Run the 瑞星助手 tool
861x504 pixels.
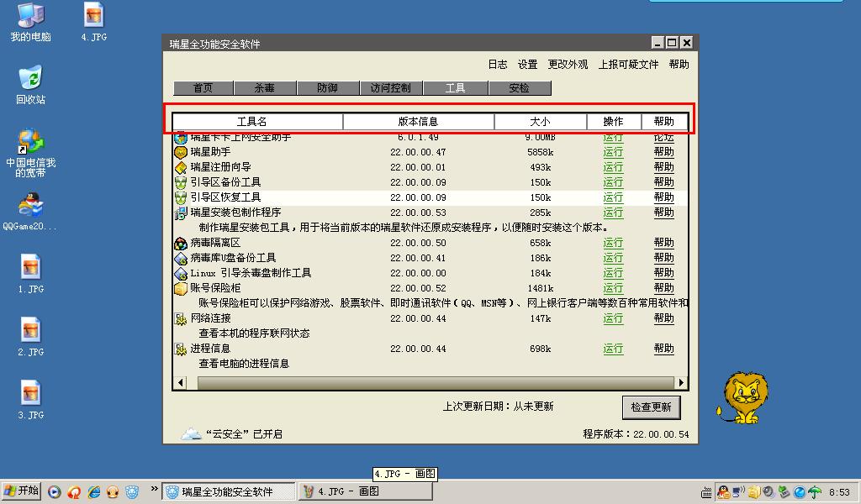click(x=613, y=152)
